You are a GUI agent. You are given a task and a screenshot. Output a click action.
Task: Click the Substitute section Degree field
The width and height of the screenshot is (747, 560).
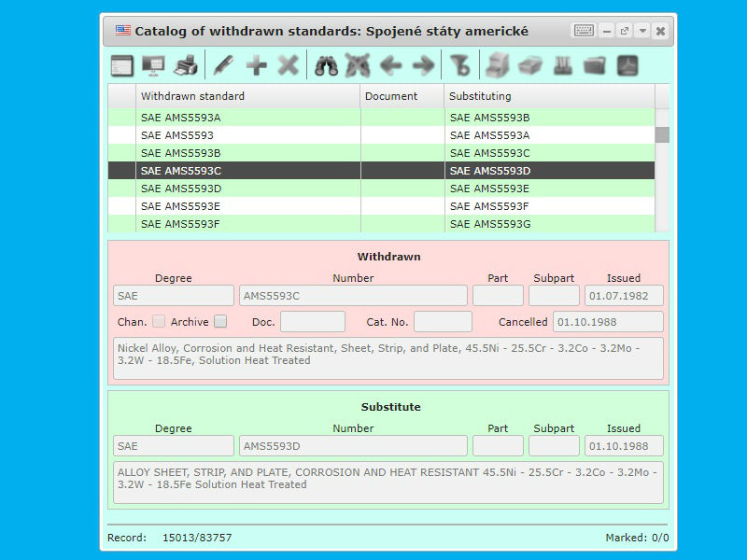click(x=174, y=446)
